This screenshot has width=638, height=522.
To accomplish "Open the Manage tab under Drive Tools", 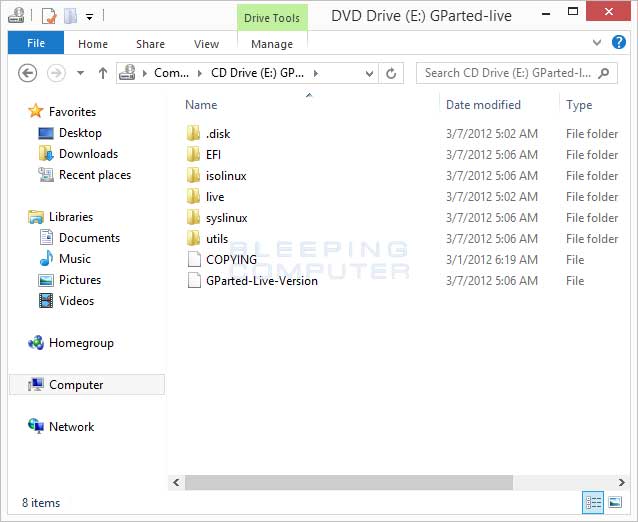I will (x=272, y=44).
